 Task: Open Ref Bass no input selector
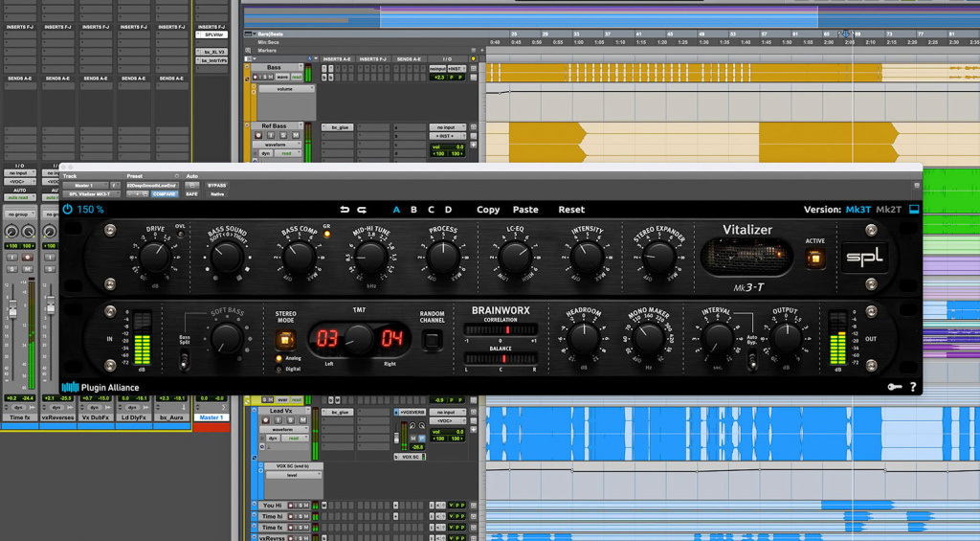tap(447, 127)
